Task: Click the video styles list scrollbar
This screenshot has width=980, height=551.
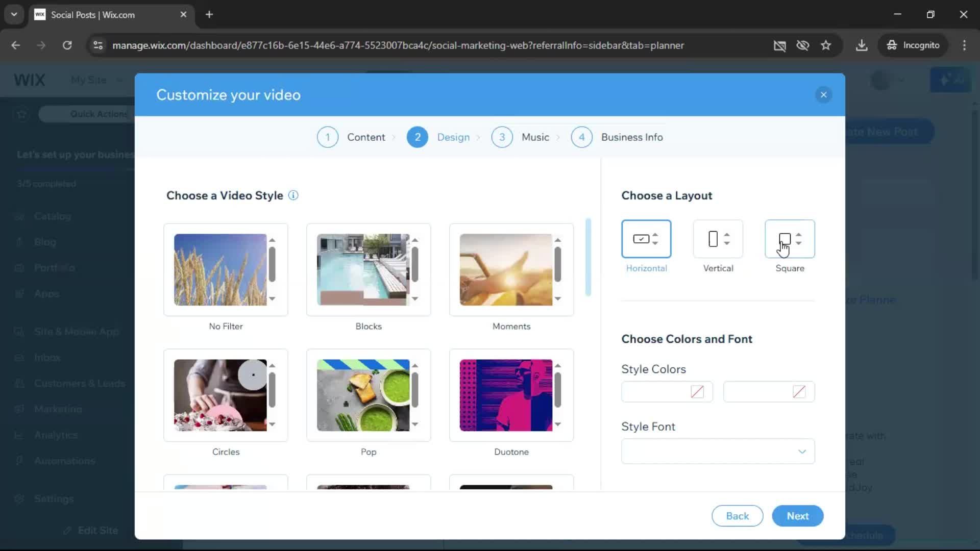Action: tap(588, 258)
